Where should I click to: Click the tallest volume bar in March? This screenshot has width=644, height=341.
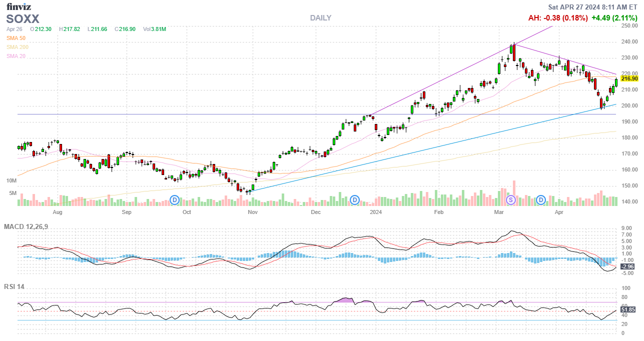point(514,193)
